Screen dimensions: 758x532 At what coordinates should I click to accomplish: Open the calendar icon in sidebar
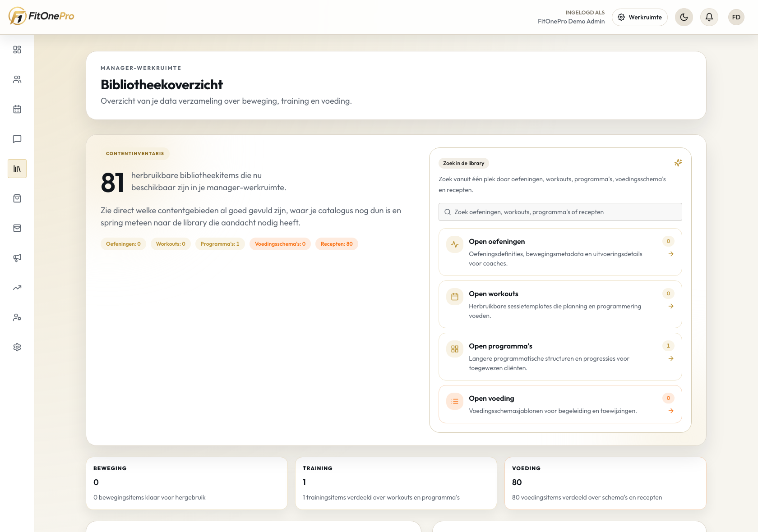pos(17,109)
